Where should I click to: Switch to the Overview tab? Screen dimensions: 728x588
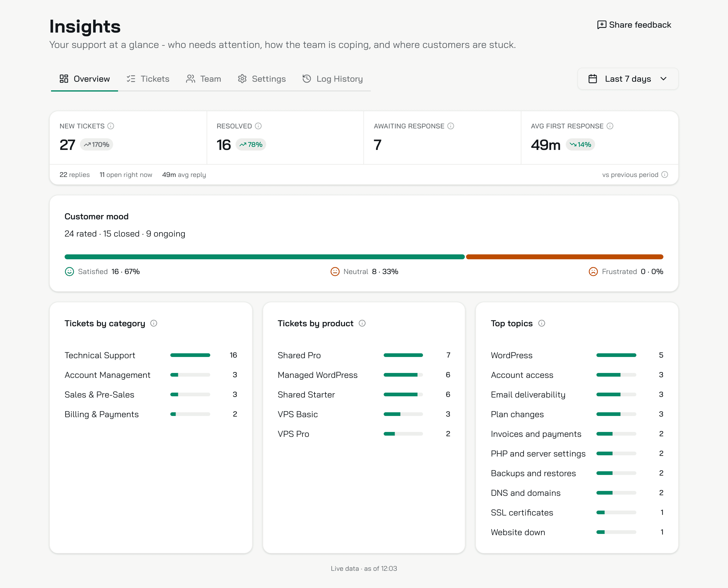pos(85,79)
